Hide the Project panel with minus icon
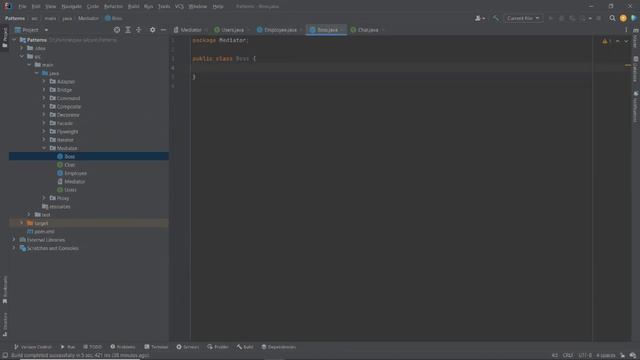This screenshot has width=640, height=360. 163,30
